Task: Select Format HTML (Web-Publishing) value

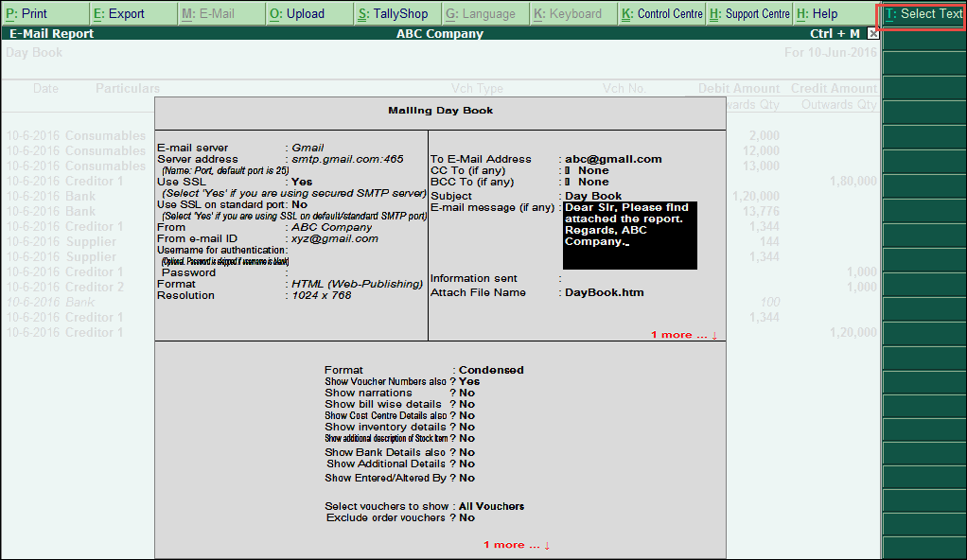Action: point(357,285)
